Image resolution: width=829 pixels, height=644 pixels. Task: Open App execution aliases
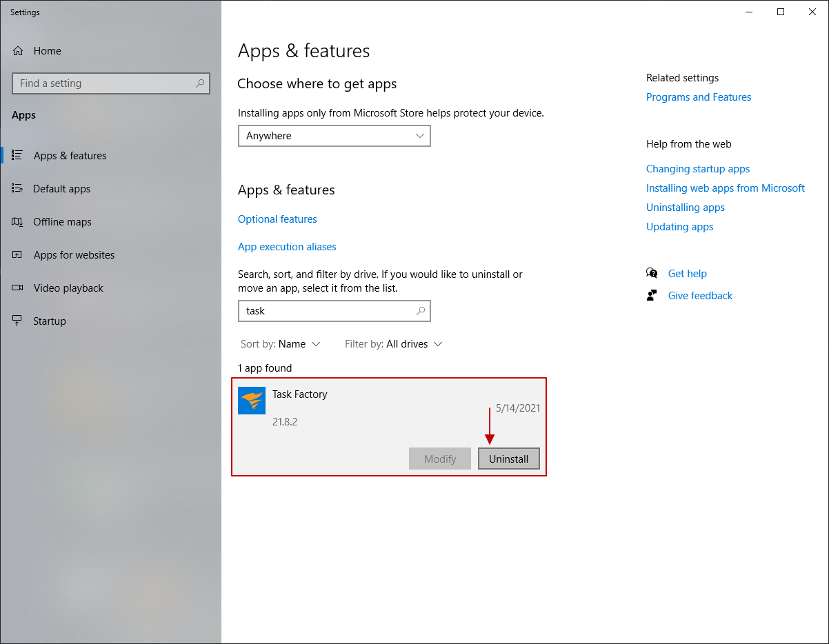(287, 246)
